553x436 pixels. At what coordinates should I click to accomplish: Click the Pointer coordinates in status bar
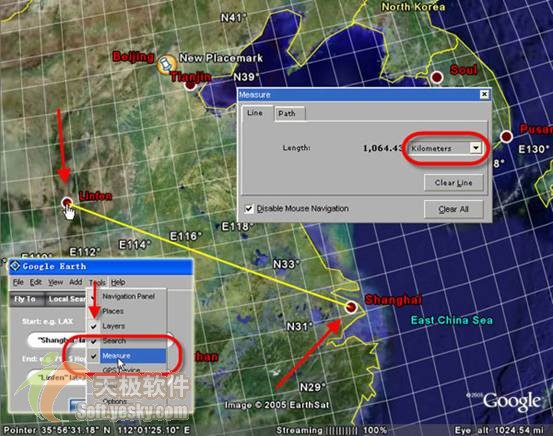[97, 430]
